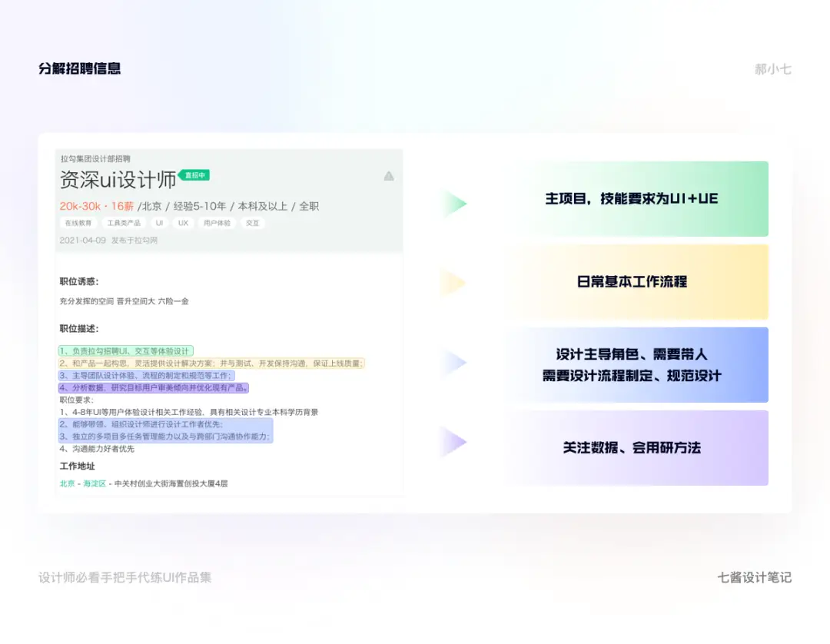Viewport: 830px width, 644px height.
Task: Click footer text 七酱设计笔记
Action: pyautogui.click(x=755, y=577)
